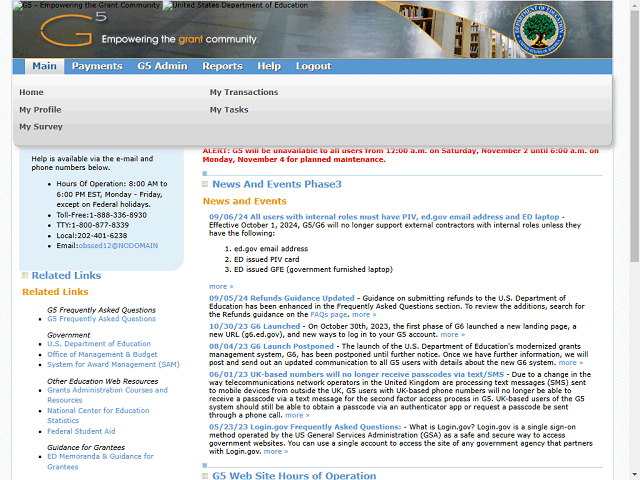Click the obssed12@NODOMAIN email link
This screenshot has height=480, width=640.
tap(118, 246)
